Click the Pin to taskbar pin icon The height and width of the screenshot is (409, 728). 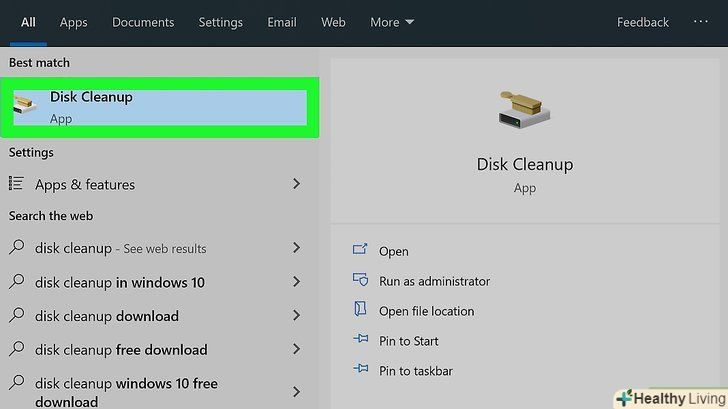[361, 369]
